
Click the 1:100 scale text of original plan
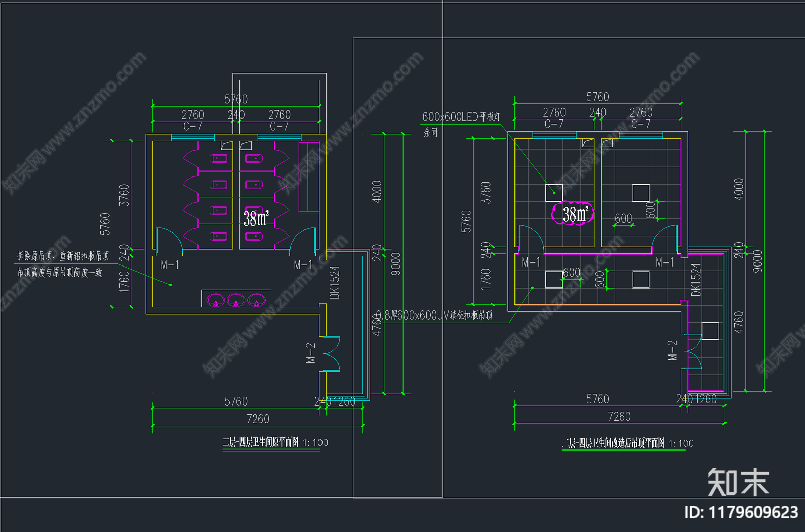(315, 442)
